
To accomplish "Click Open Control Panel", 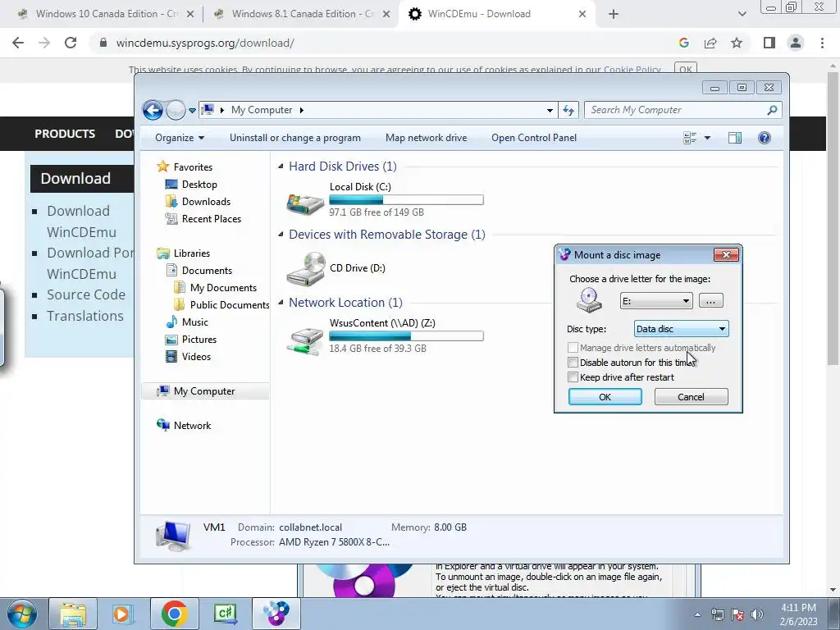I will (534, 138).
